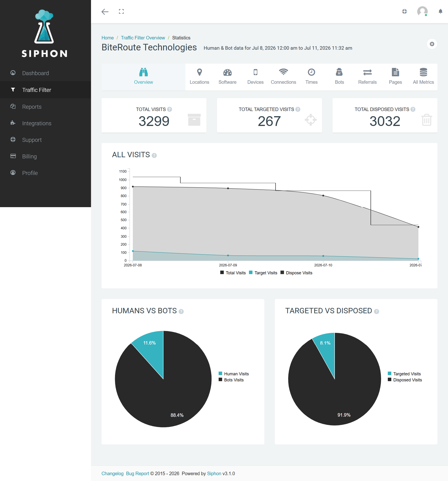448x481 pixels.
Task: Open the notifications bell
Action: click(441, 11)
